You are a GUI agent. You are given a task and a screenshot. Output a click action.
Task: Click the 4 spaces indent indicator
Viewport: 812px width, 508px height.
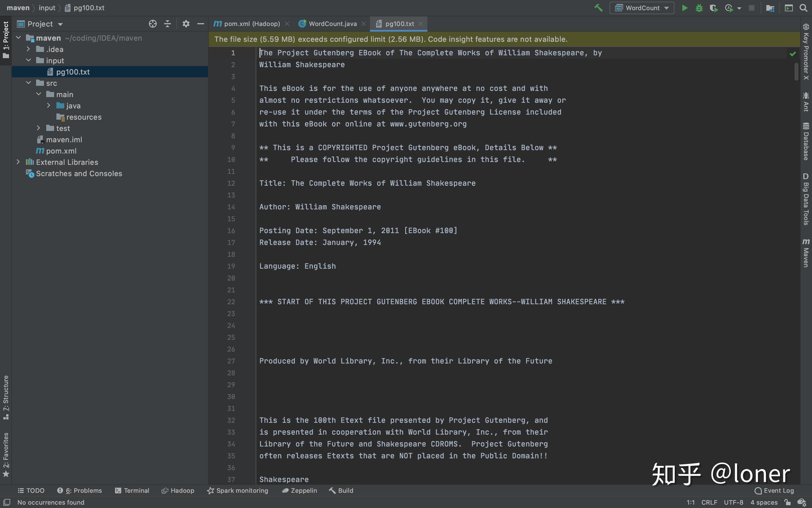pyautogui.click(x=764, y=502)
